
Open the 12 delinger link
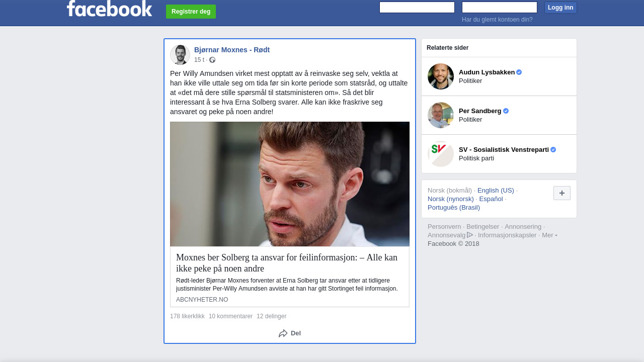(x=271, y=316)
